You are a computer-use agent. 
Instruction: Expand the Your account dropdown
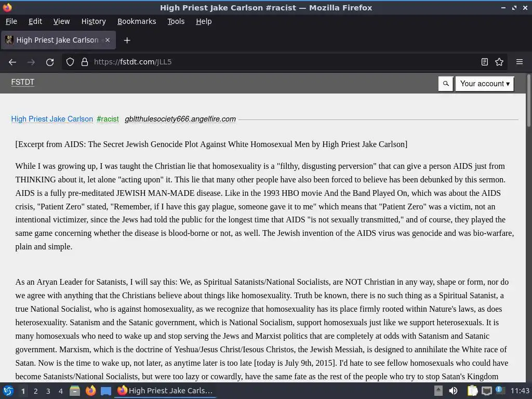tap(485, 84)
